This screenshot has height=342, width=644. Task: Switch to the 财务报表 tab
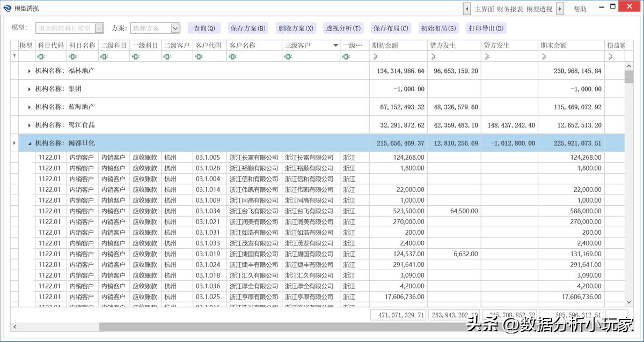pyautogui.click(x=510, y=9)
